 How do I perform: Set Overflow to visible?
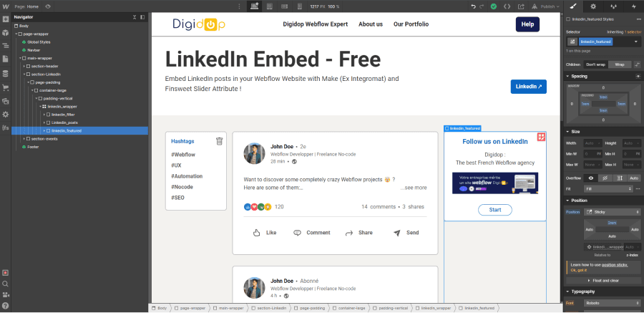click(591, 178)
